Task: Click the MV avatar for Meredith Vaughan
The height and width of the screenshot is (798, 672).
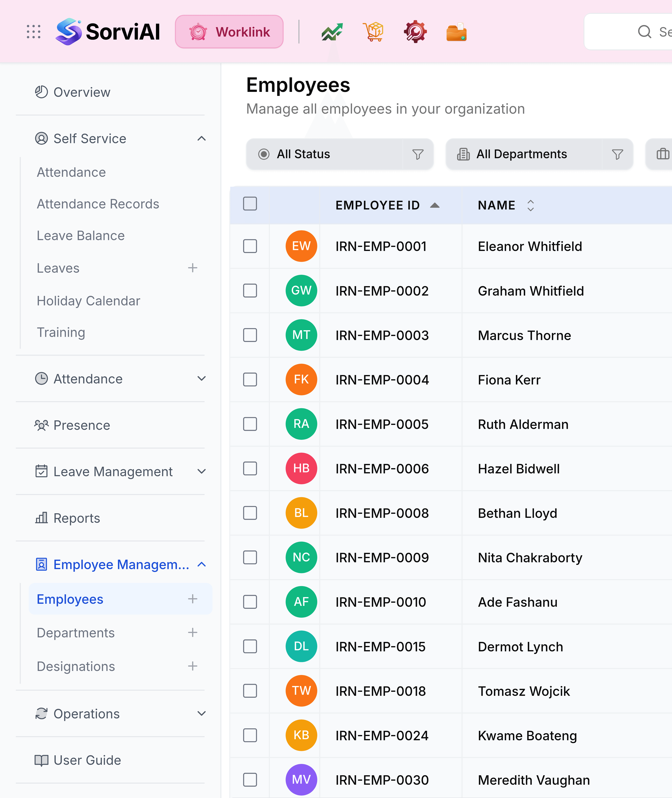Action: tap(301, 780)
